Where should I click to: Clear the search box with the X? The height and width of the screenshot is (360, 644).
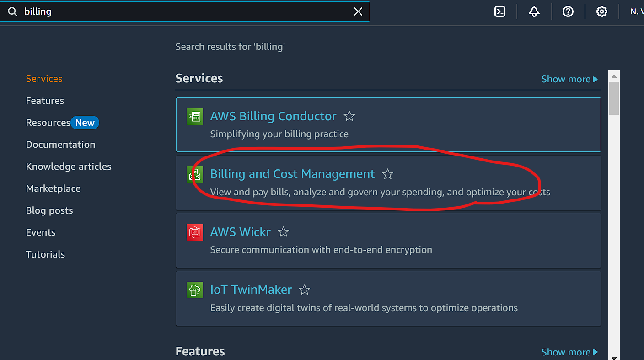click(x=358, y=11)
